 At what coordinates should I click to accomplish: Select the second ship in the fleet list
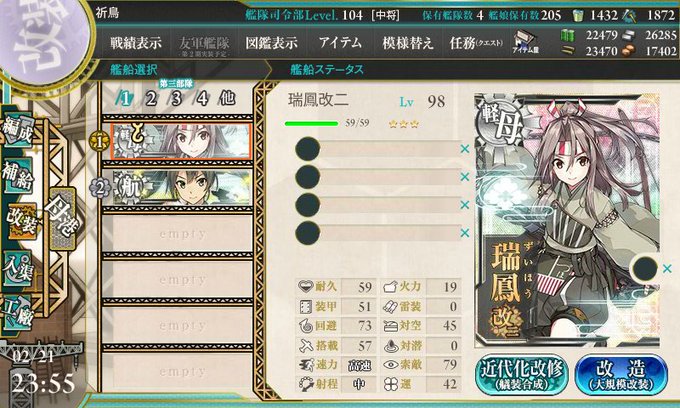click(182, 188)
